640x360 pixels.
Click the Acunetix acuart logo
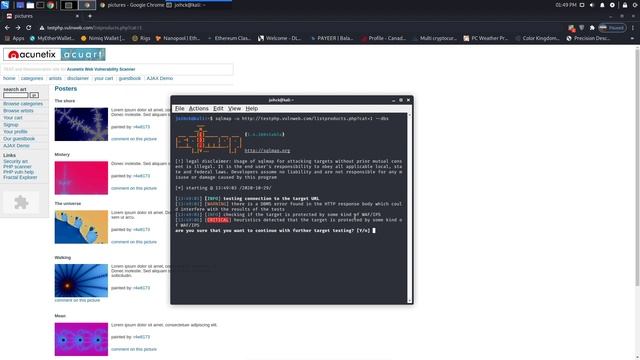54,54
